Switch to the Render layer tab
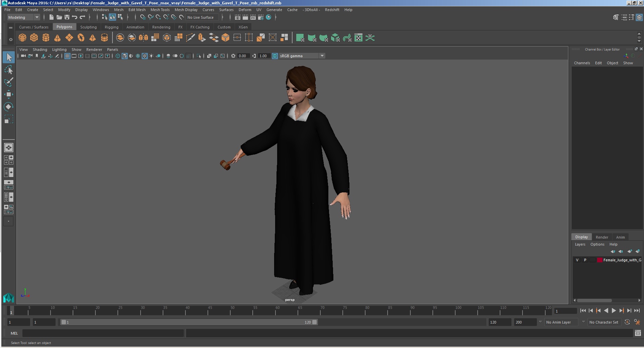The width and height of the screenshot is (644, 348). pyautogui.click(x=602, y=237)
